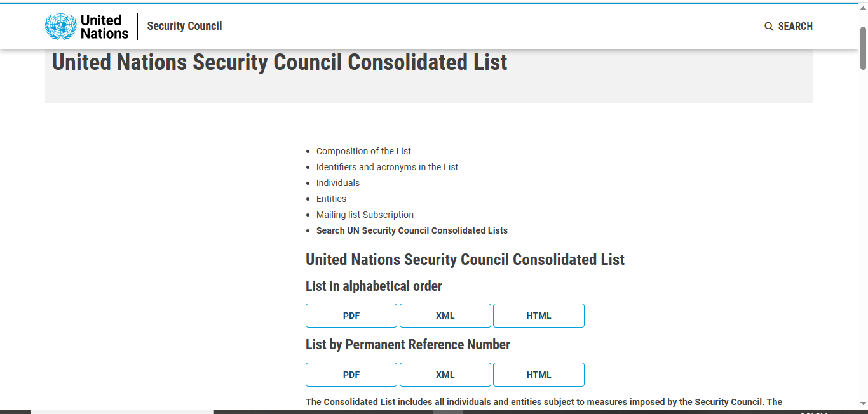This screenshot has width=868, height=414.
Task: Go to Composition of the List
Action: [363, 151]
